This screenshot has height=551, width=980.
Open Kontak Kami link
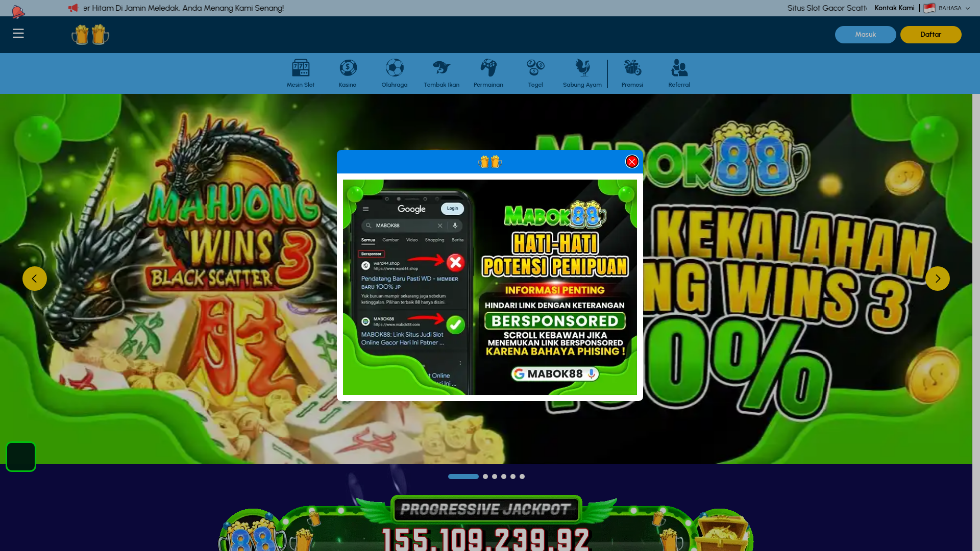895,8
